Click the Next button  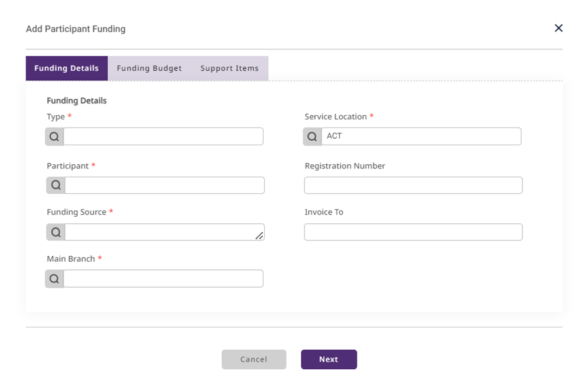329,359
